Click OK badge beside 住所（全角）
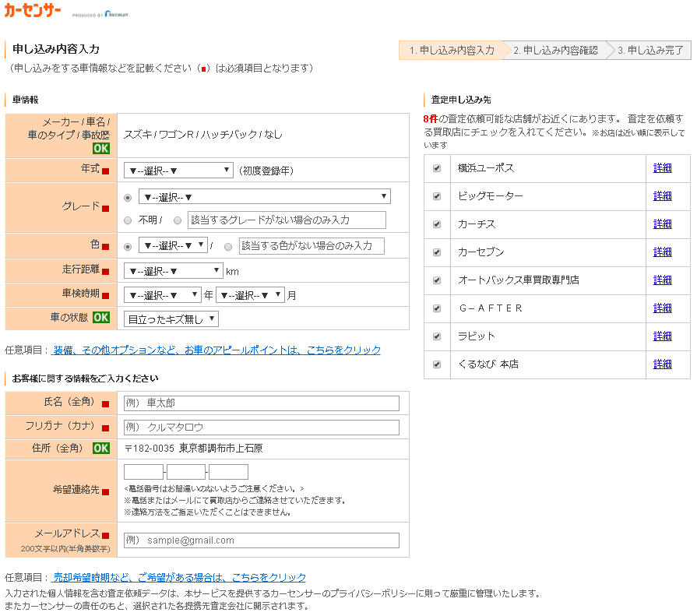The width and height of the screenshot is (697, 616). [x=101, y=448]
